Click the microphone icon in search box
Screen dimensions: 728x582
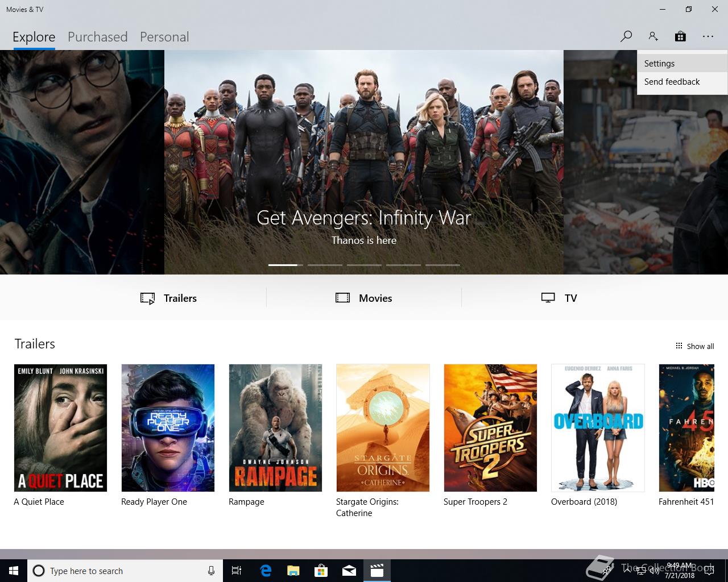tap(211, 571)
